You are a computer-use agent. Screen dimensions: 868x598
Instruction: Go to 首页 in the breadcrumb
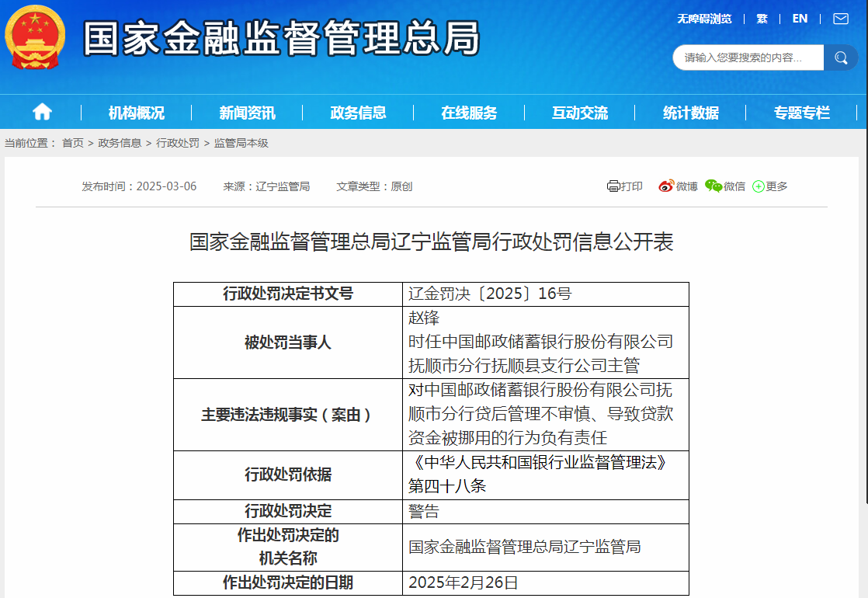coord(72,143)
